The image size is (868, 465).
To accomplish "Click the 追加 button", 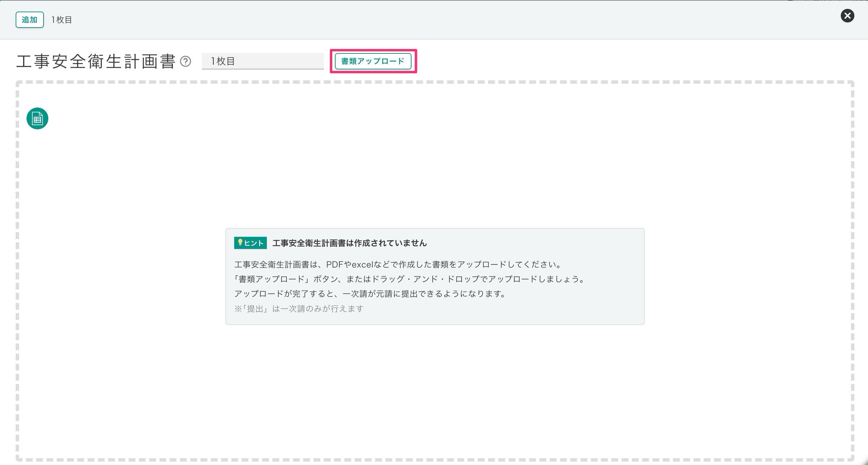I will pos(30,20).
